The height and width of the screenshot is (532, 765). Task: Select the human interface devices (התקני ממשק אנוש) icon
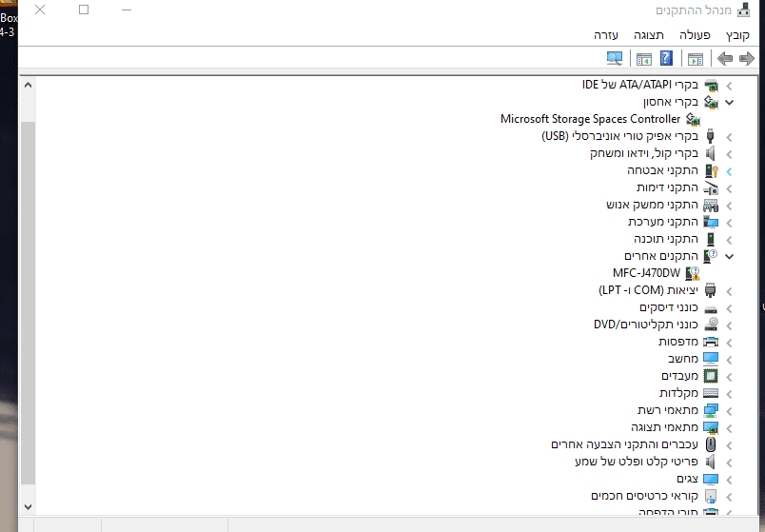click(x=711, y=205)
